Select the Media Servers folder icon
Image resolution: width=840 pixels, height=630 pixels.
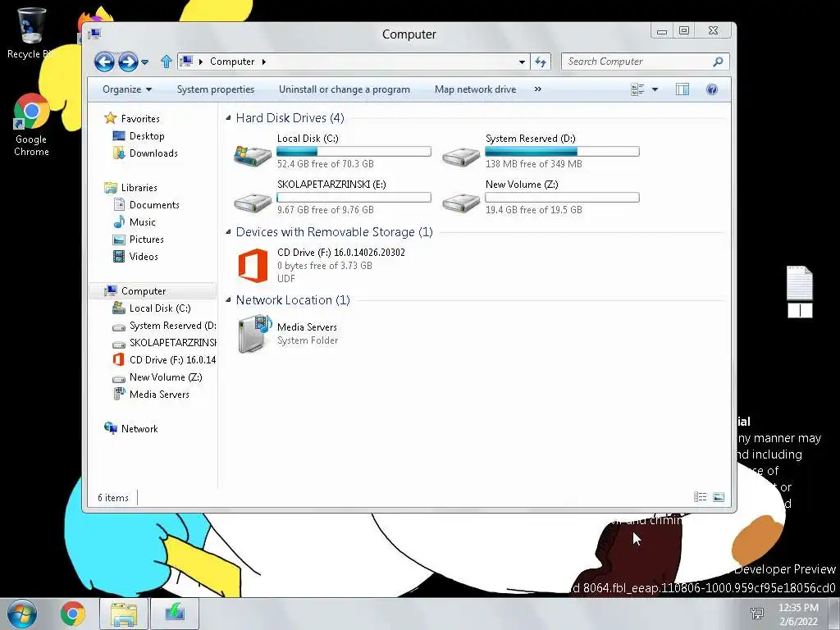255,333
